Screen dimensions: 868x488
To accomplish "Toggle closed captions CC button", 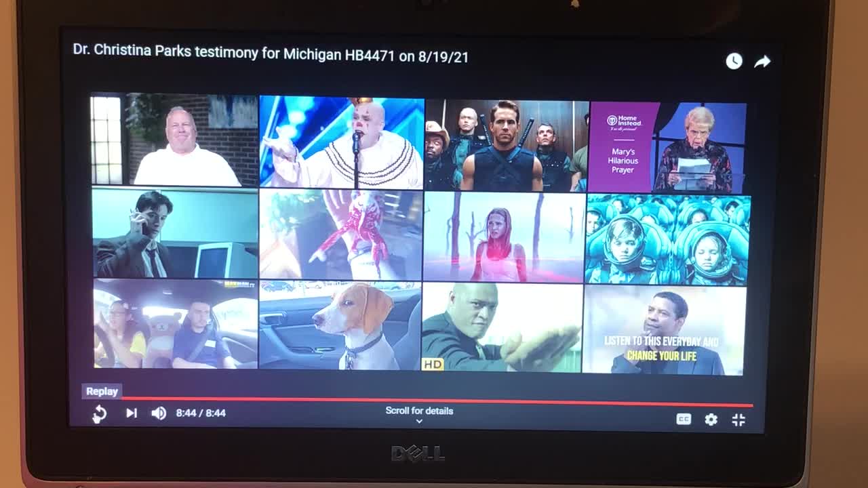I will pyautogui.click(x=684, y=420).
